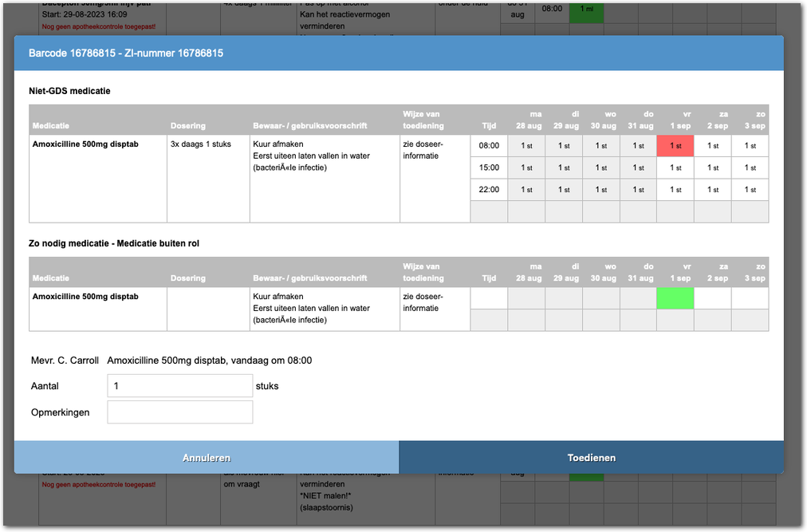
Task: Click the 15:00 dose cell for vr 1 sep
Action: click(x=675, y=168)
